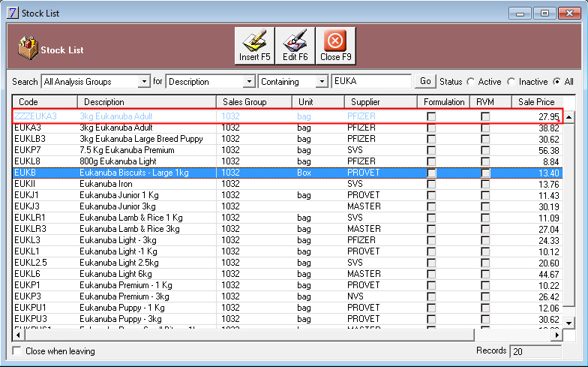The height and width of the screenshot is (367, 588).
Task: Click the Formulation column header
Action: coord(444,102)
